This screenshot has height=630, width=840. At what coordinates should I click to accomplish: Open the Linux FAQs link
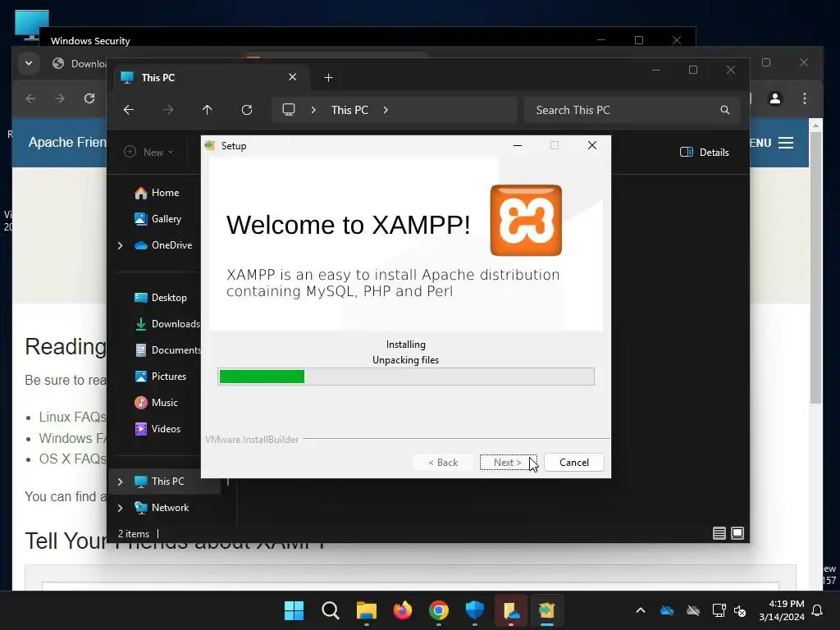[73, 417]
